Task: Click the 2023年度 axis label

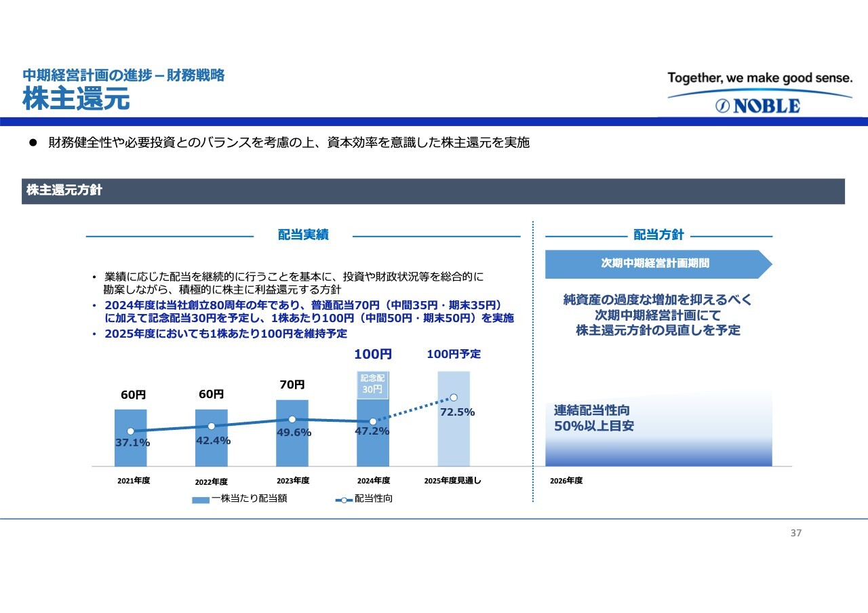Action: click(293, 481)
